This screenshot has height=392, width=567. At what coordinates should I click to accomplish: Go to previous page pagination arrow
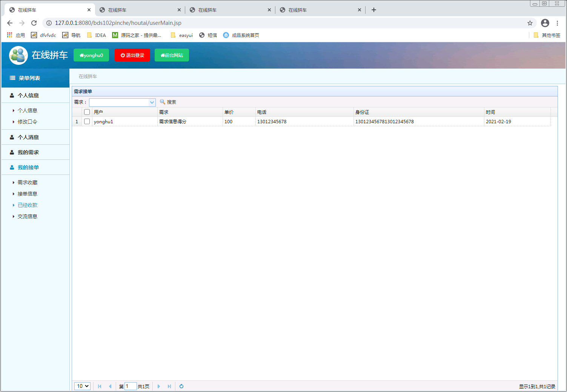[110, 386]
